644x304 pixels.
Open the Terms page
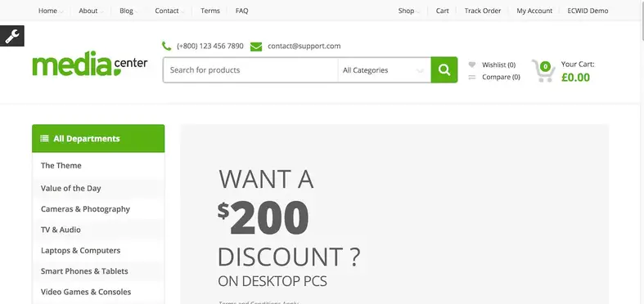(x=210, y=11)
